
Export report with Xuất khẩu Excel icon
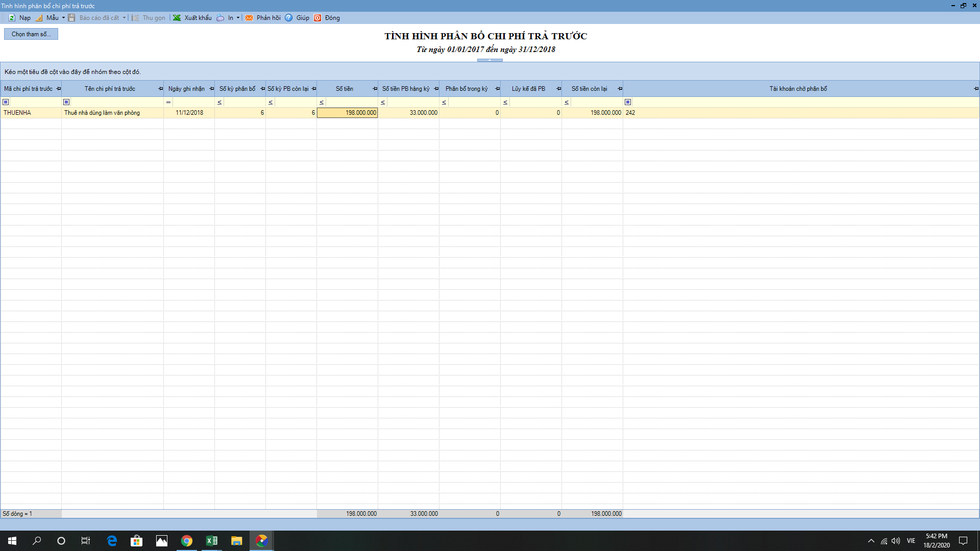[x=177, y=18]
